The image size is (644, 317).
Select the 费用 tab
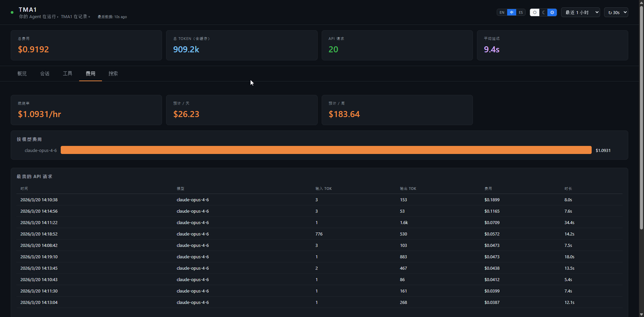click(x=90, y=73)
